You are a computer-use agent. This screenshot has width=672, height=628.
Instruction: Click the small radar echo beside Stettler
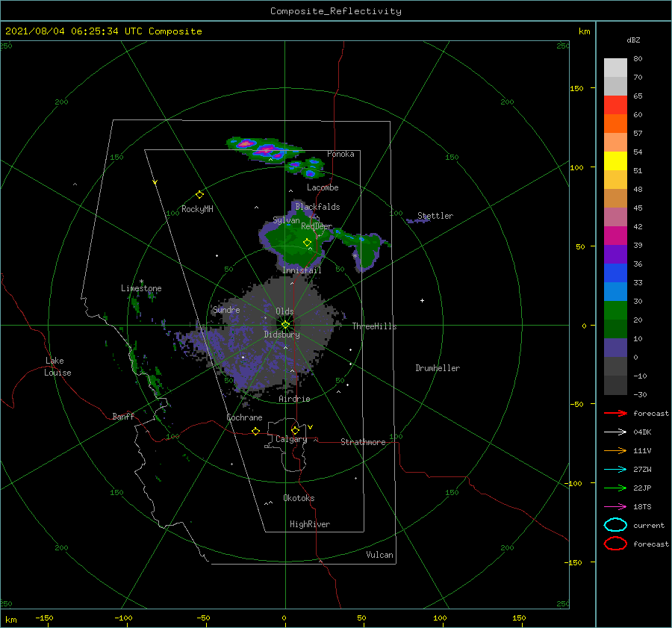click(417, 220)
